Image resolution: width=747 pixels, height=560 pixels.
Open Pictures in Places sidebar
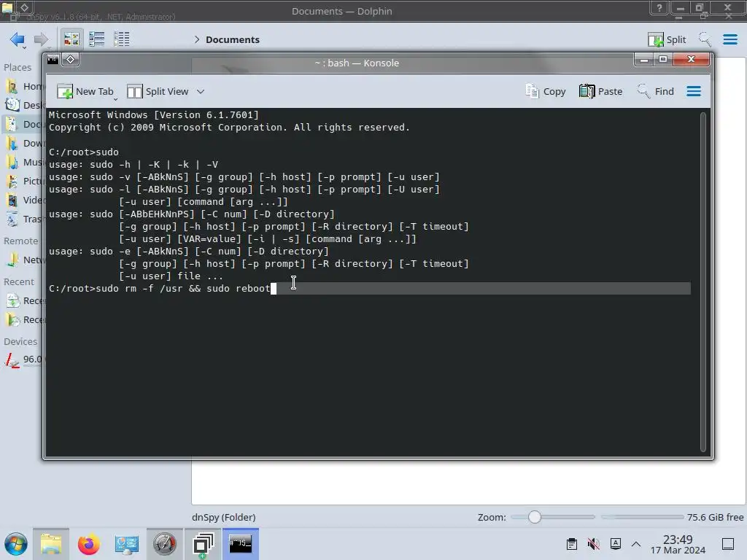click(x=24, y=181)
